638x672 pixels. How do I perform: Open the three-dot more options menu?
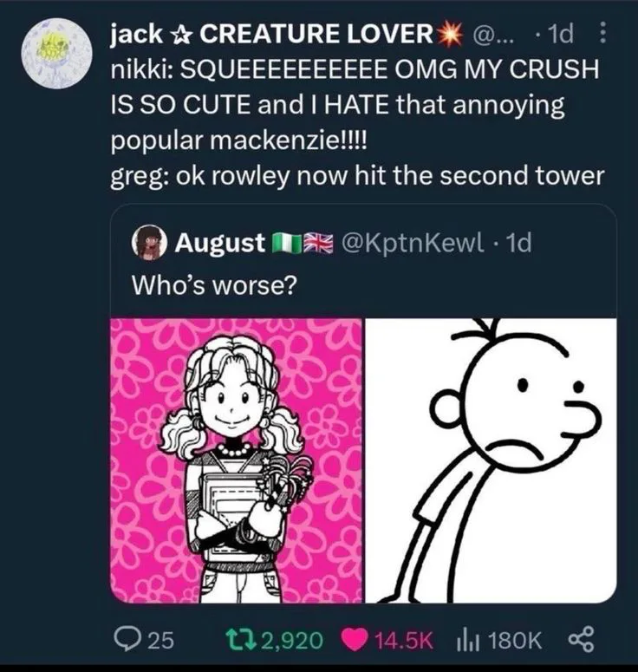point(603,35)
